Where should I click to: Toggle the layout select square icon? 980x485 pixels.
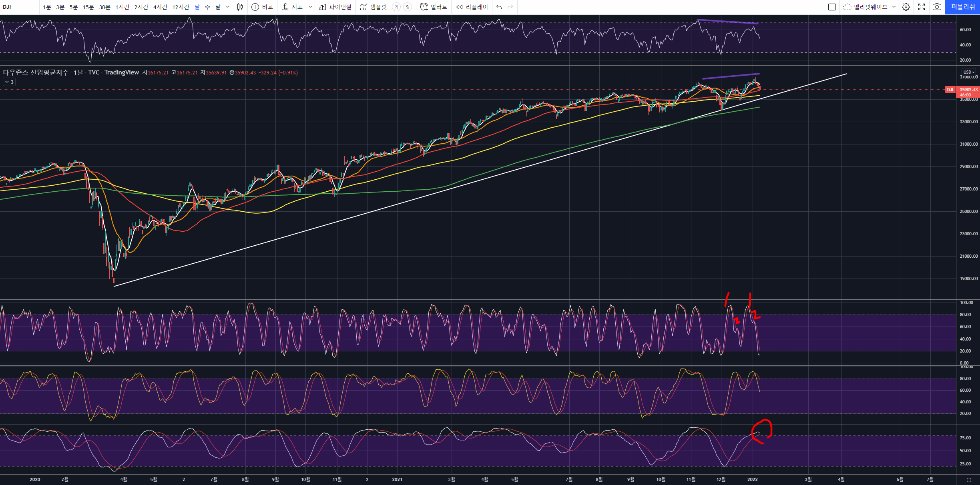832,7
